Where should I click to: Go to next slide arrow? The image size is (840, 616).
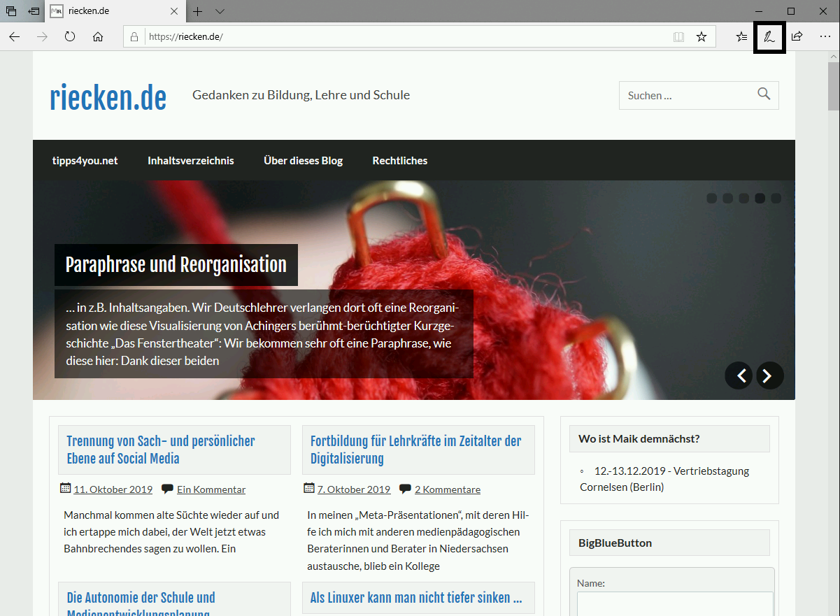pos(769,376)
